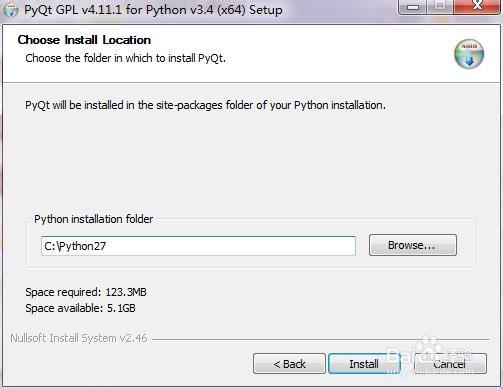503x389 pixels.
Task: Click the separator line beside Nullsoft branding
Action: point(321,339)
